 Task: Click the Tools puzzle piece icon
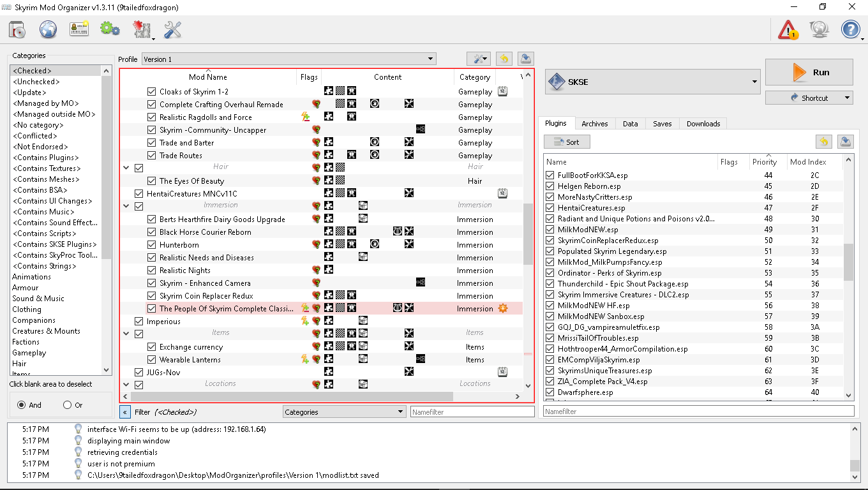(141, 29)
